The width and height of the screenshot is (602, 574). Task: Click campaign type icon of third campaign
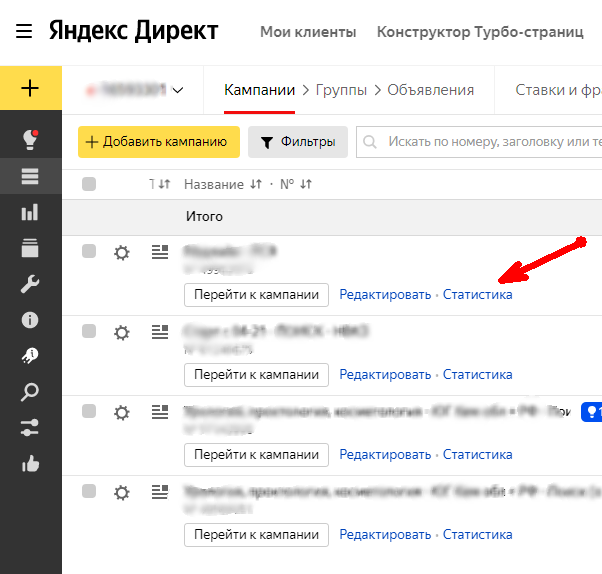[160, 412]
